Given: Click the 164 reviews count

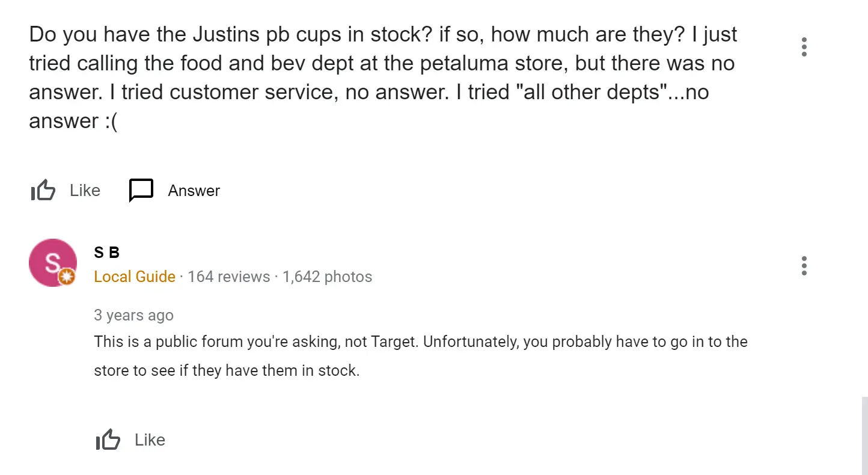Looking at the screenshot, I should click(x=228, y=277).
